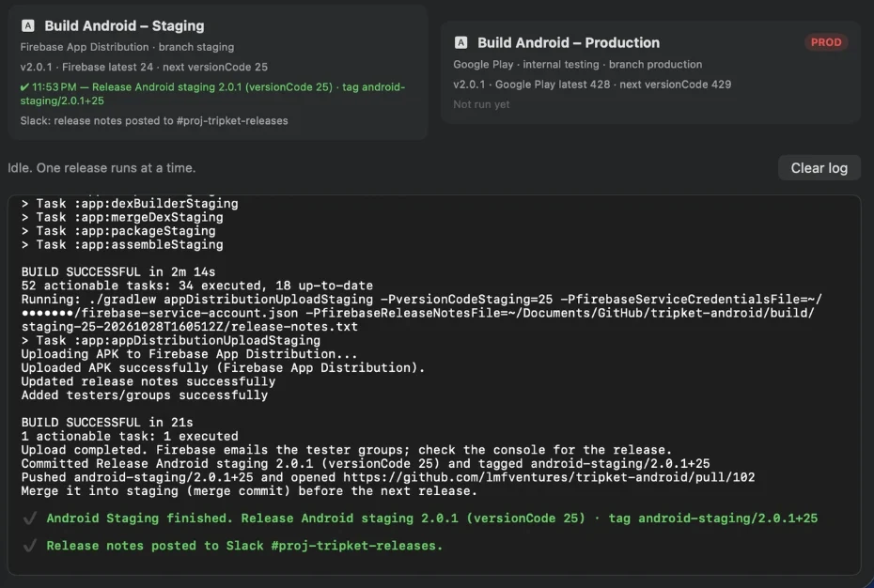Click 'staging-25-20261028T160512Z/release-notes.txt' log line
This screenshot has height=588, width=874.
coord(190,327)
